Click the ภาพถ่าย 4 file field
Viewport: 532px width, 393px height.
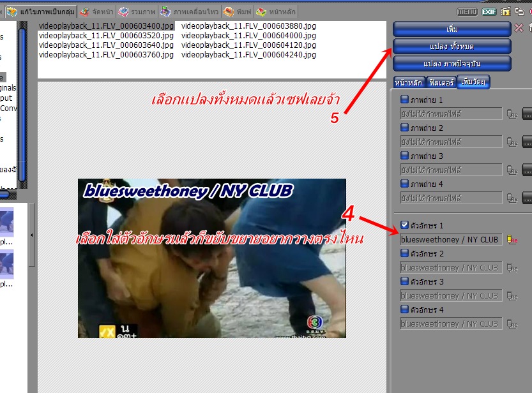451,198
